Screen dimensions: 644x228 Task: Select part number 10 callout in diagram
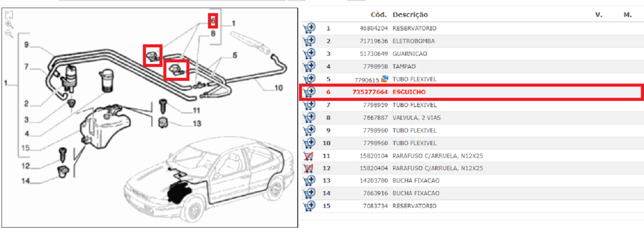(279, 87)
